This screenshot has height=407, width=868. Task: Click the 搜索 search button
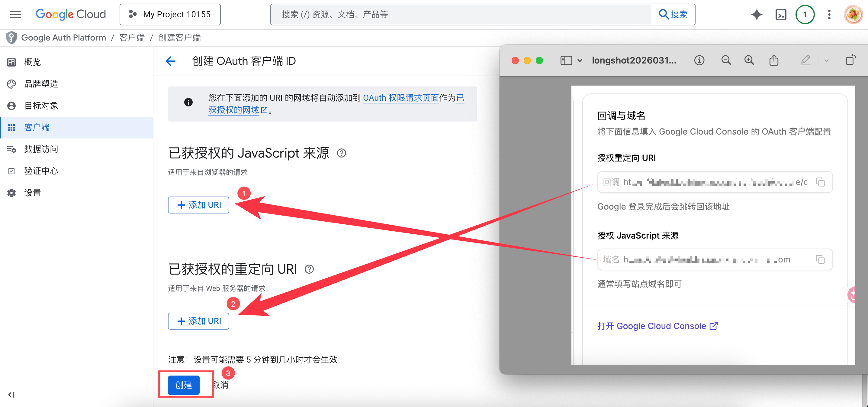point(673,15)
